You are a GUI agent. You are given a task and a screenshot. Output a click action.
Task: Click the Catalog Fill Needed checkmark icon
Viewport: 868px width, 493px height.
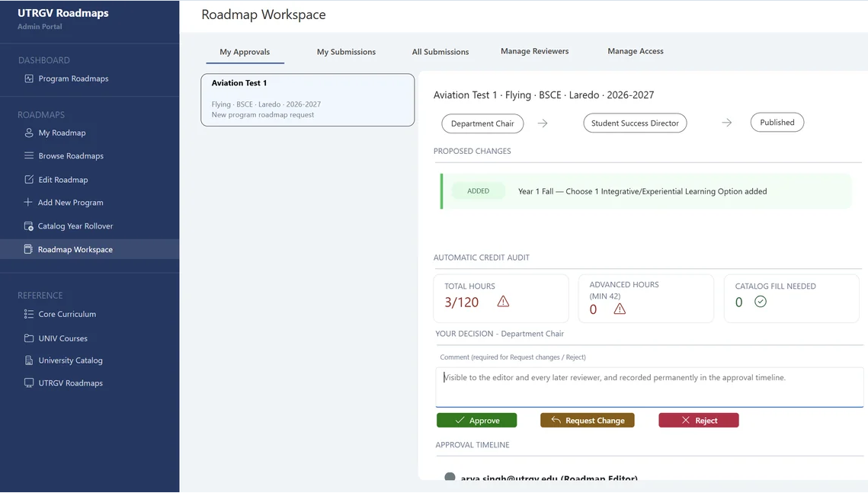point(761,302)
